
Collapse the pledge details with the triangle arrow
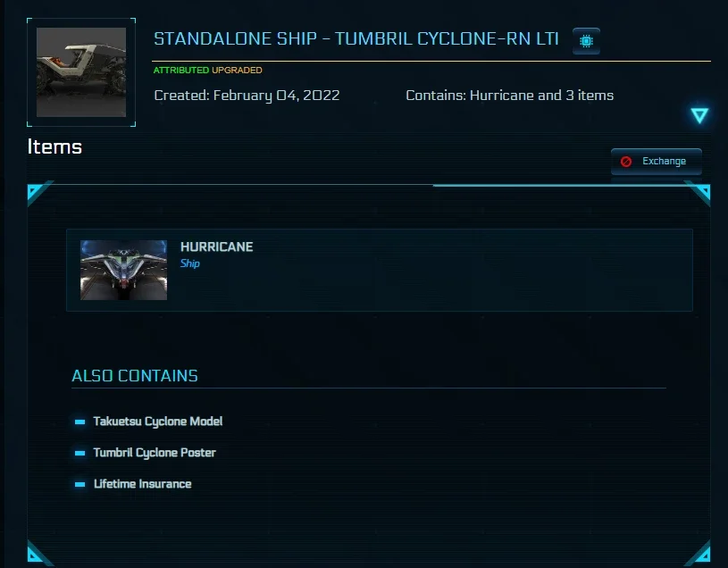click(x=699, y=115)
